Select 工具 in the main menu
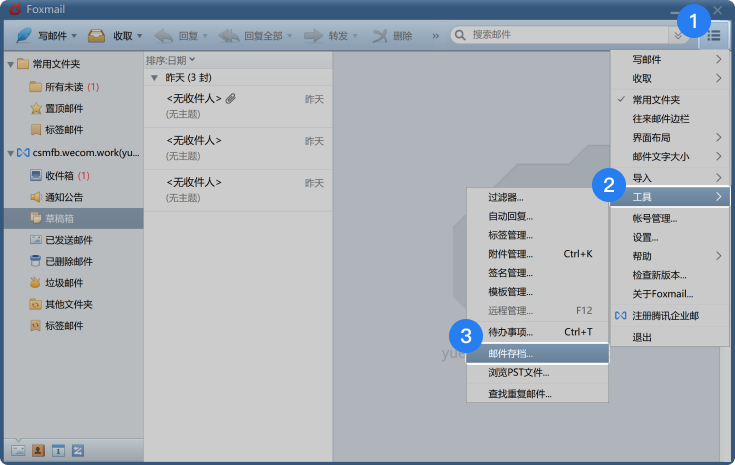Image resolution: width=735 pixels, height=465 pixels. [x=670, y=197]
